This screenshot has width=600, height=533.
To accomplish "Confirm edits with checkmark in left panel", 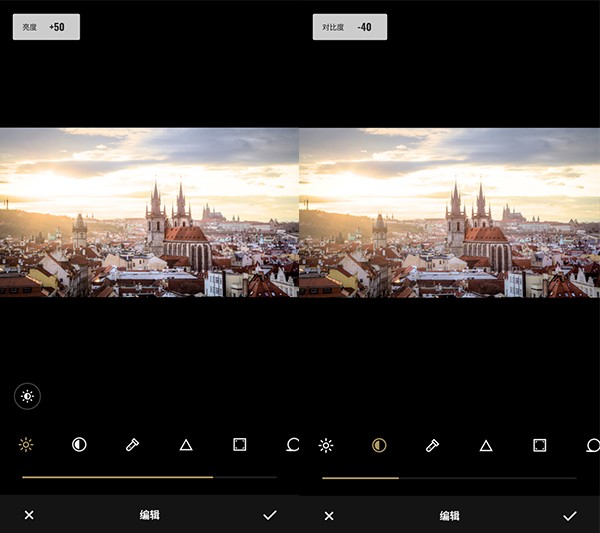I will pyautogui.click(x=270, y=515).
